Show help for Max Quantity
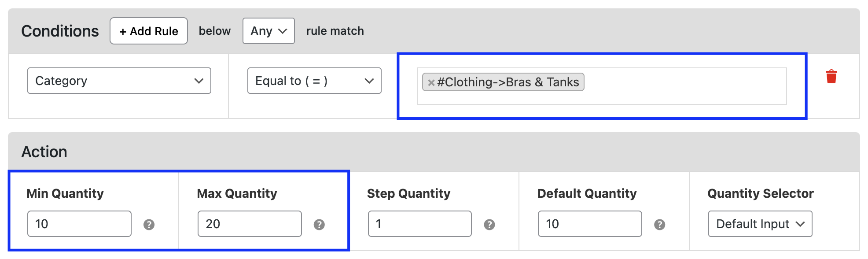 coord(319,225)
